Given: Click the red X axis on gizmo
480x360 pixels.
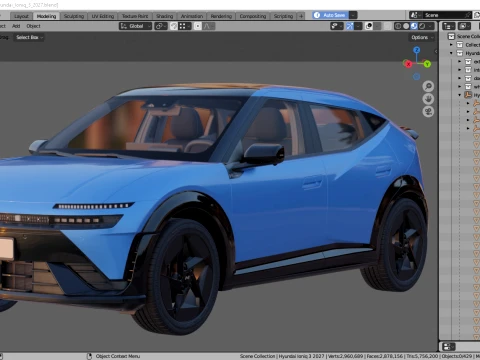Looking at the screenshot, I should pos(408,64).
